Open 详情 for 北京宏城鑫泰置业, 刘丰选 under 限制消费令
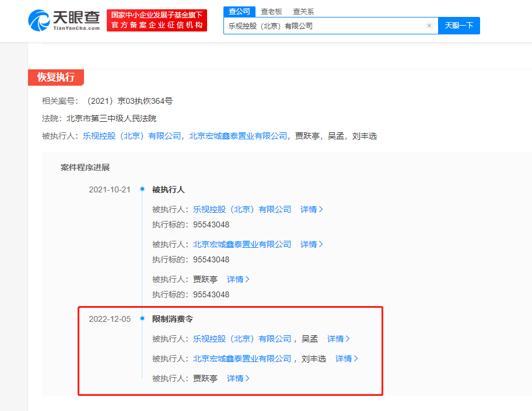 tap(346, 359)
